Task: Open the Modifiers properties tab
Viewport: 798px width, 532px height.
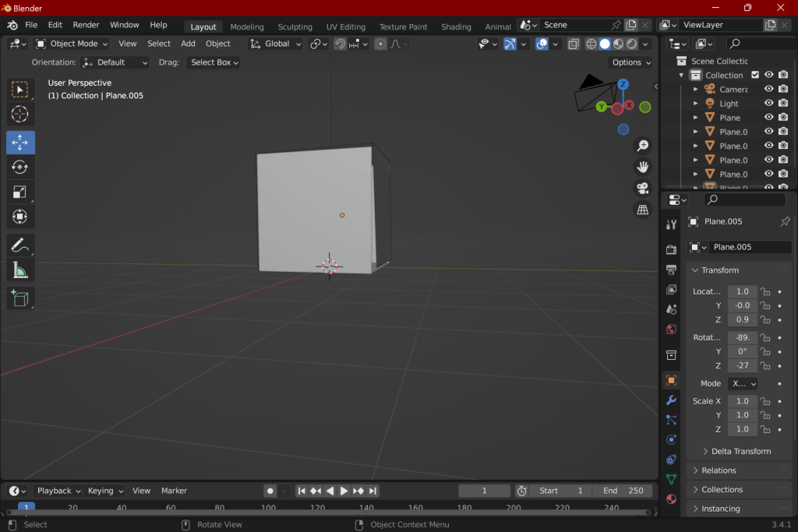Action: point(671,400)
